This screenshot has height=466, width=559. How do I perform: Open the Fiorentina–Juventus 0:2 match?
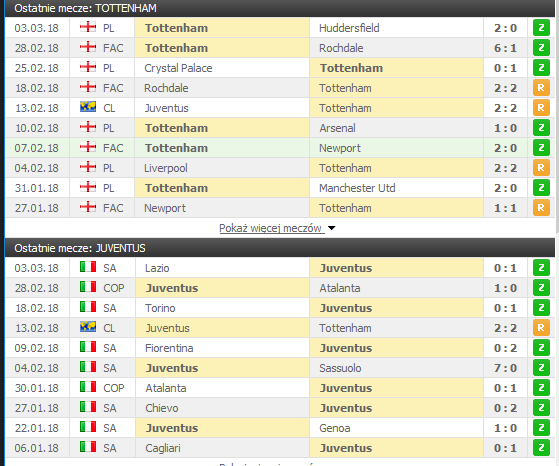click(280, 348)
